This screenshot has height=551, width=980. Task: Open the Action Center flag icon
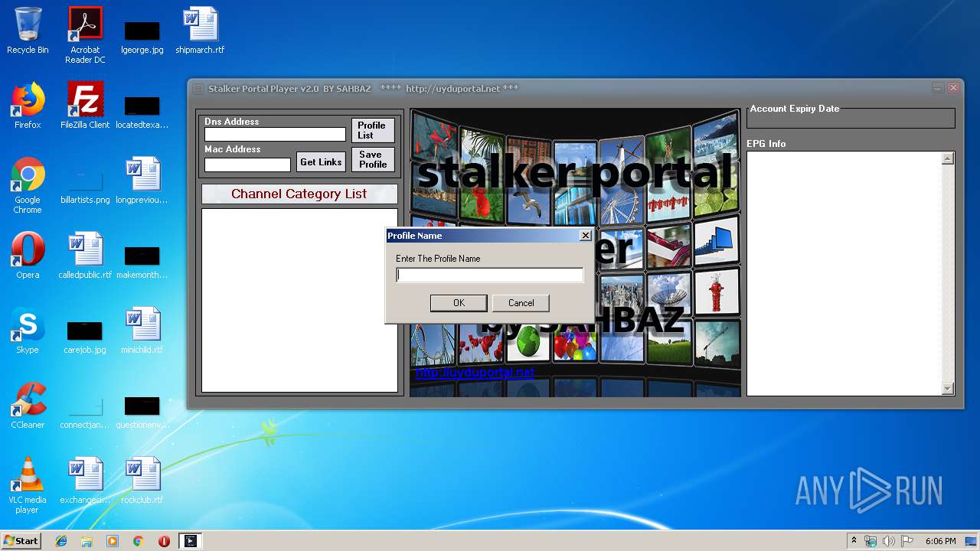(x=906, y=541)
